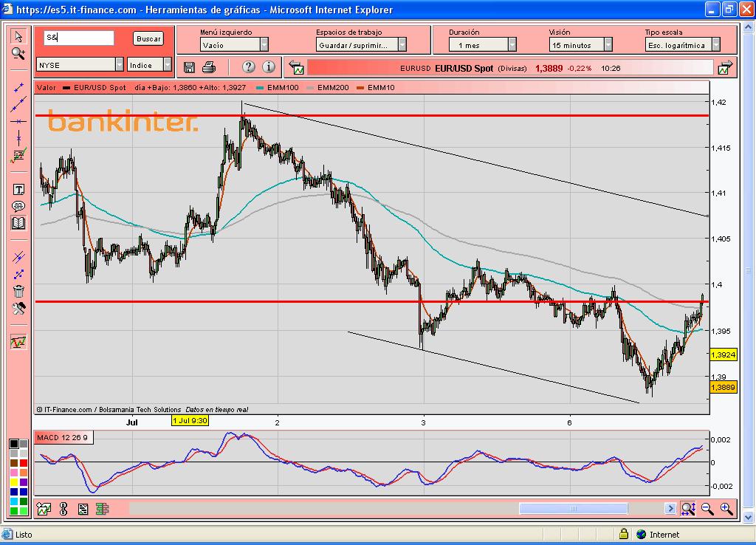Select the Fibonacci retracement tool
The width and height of the screenshot is (756, 545).
pos(18,155)
